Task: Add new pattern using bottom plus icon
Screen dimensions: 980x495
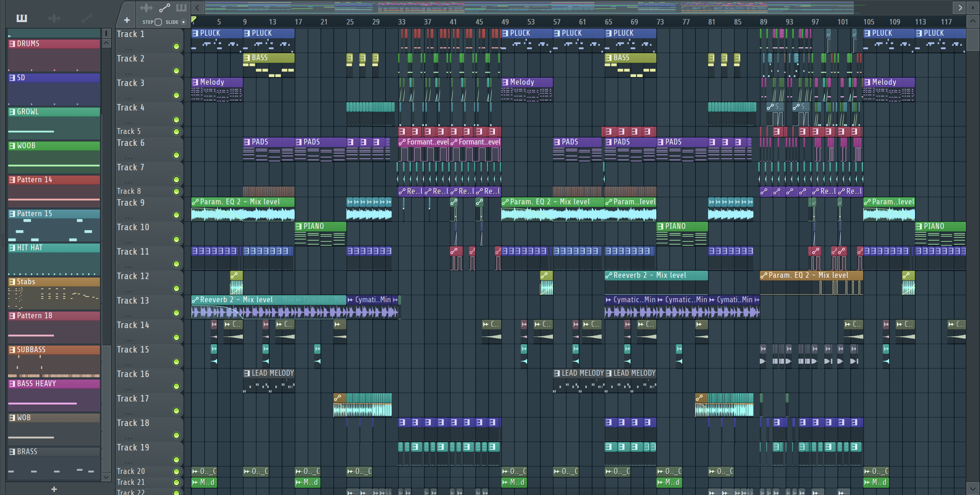Action: point(54,489)
